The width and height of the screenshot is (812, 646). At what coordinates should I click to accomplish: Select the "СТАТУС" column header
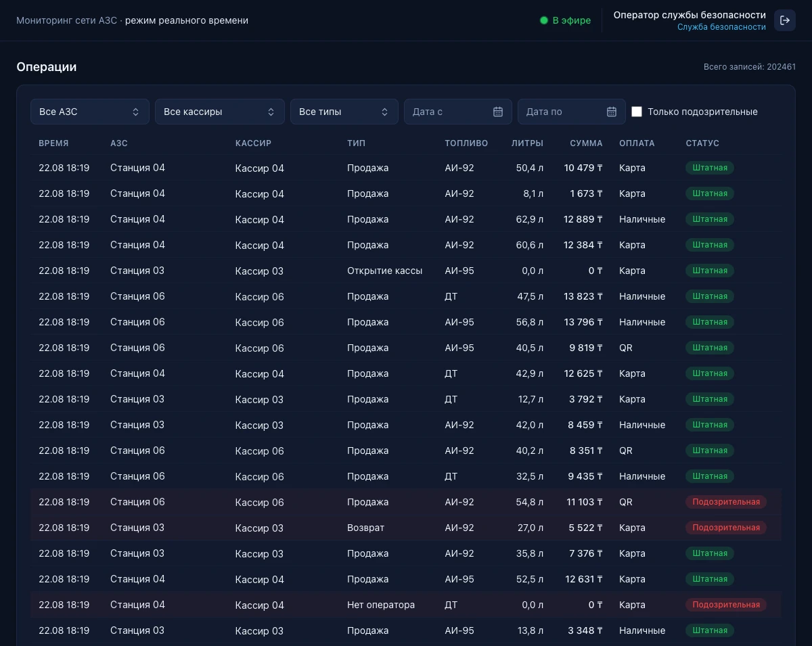pyautogui.click(x=702, y=143)
